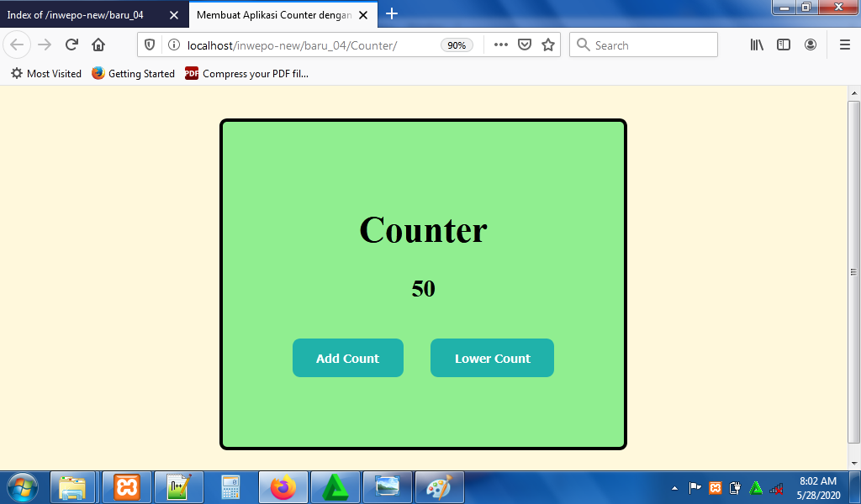Open the Windows Start menu
The width and height of the screenshot is (861, 504).
pos(23,487)
